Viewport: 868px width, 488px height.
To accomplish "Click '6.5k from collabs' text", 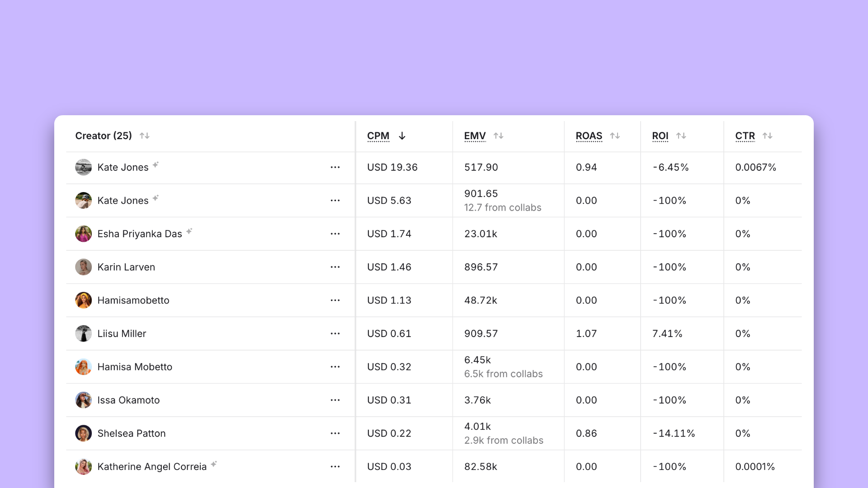I will click(x=504, y=374).
